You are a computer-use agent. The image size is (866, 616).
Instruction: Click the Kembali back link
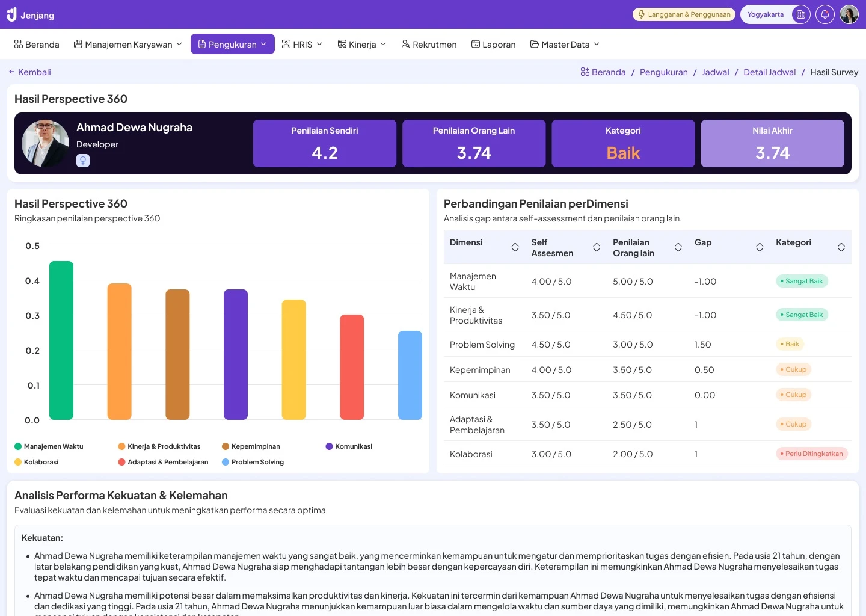pyautogui.click(x=29, y=72)
